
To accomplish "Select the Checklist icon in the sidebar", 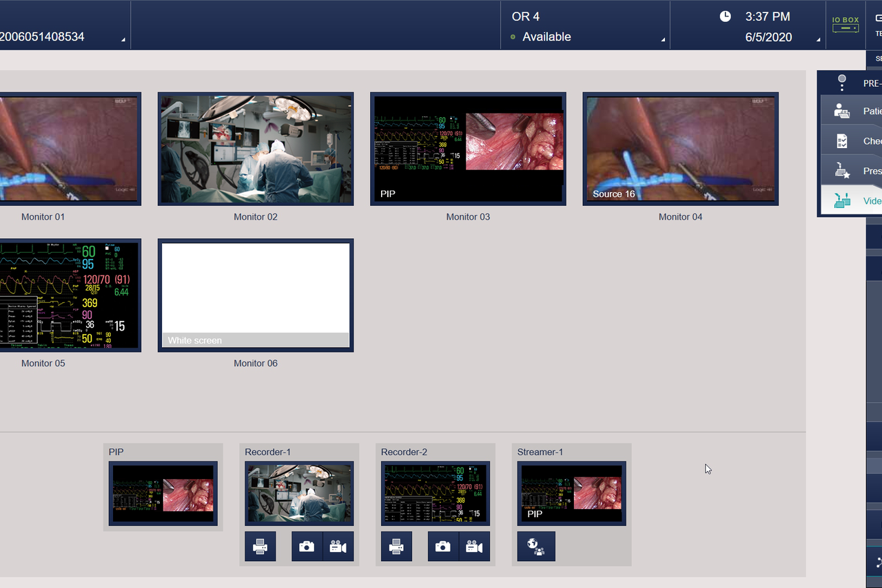I will pyautogui.click(x=842, y=140).
